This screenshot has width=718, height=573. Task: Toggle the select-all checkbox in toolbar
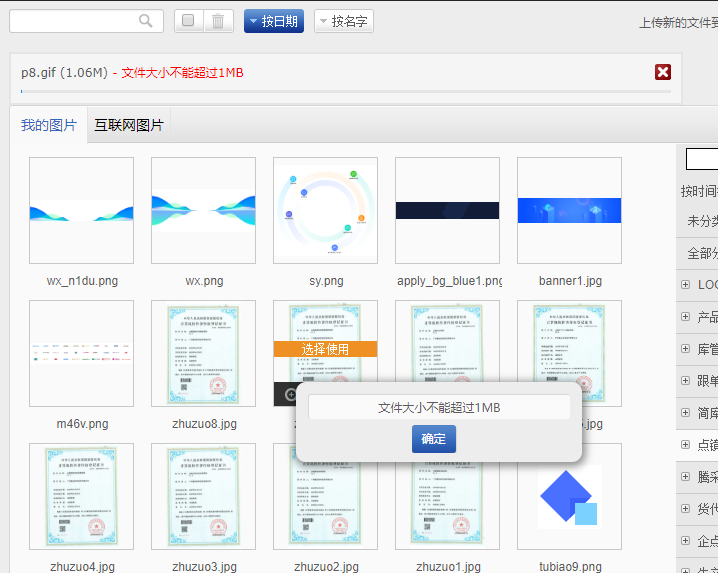tap(189, 21)
